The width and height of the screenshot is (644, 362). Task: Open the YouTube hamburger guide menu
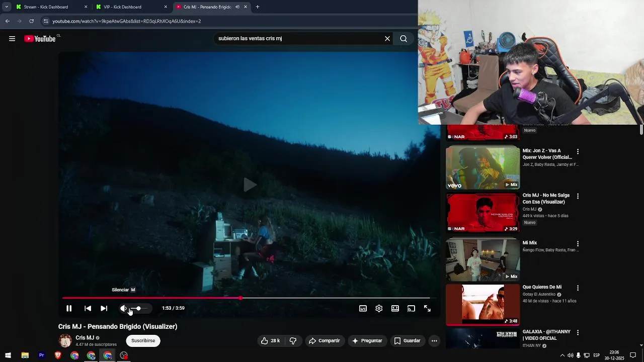tap(12, 39)
